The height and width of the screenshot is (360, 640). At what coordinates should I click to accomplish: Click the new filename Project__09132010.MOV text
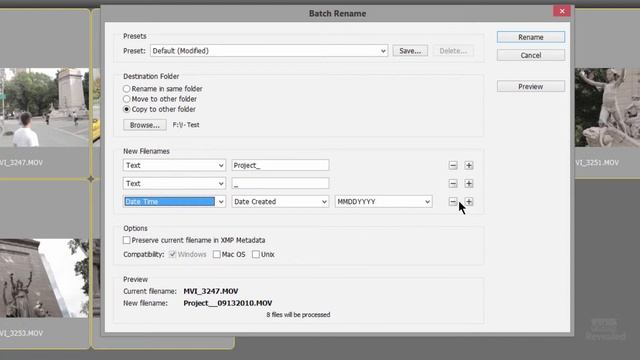pos(228,303)
